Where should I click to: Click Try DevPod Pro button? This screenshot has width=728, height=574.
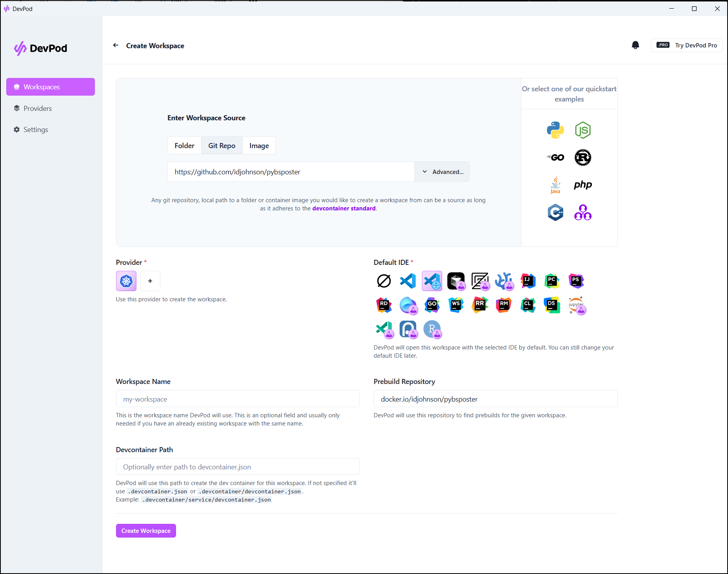tap(687, 45)
